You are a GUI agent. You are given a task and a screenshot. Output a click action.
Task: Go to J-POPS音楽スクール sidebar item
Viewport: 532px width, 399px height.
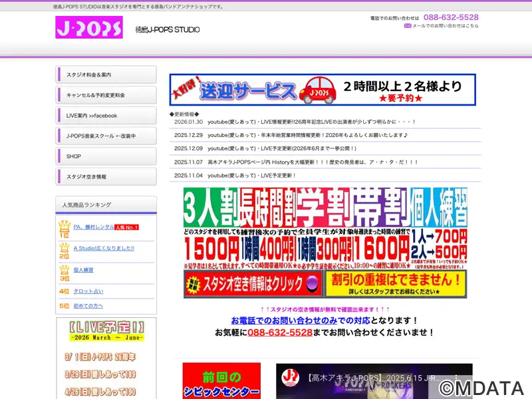(x=106, y=136)
